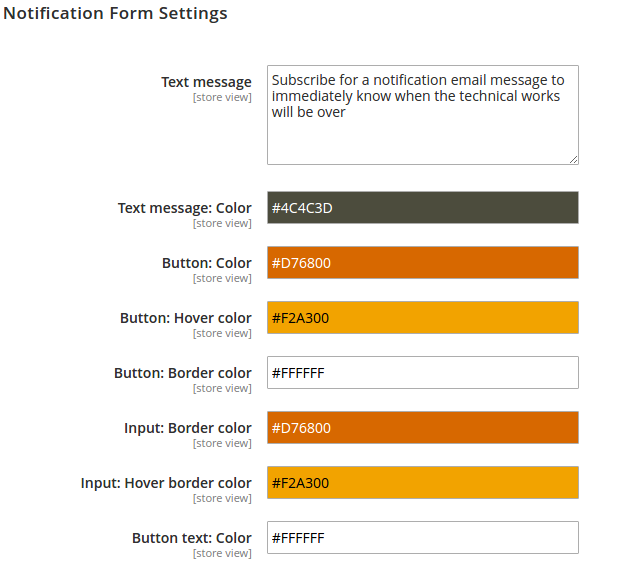The image size is (625, 561).
Task: Grab the textarea resize handle corner
Action: point(573,159)
